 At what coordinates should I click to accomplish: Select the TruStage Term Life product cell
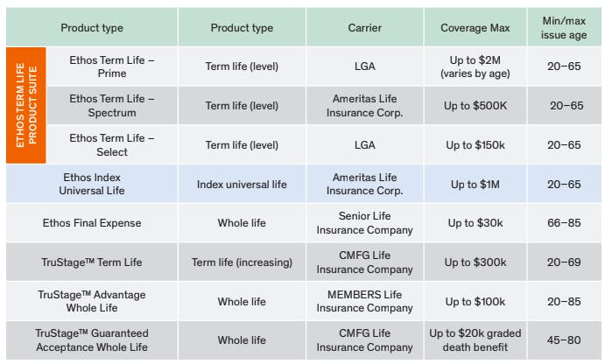(x=92, y=262)
